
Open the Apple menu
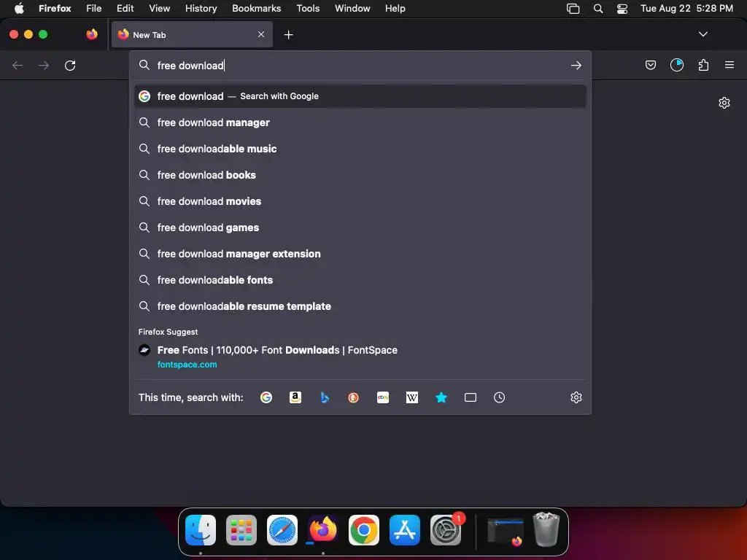pyautogui.click(x=19, y=8)
